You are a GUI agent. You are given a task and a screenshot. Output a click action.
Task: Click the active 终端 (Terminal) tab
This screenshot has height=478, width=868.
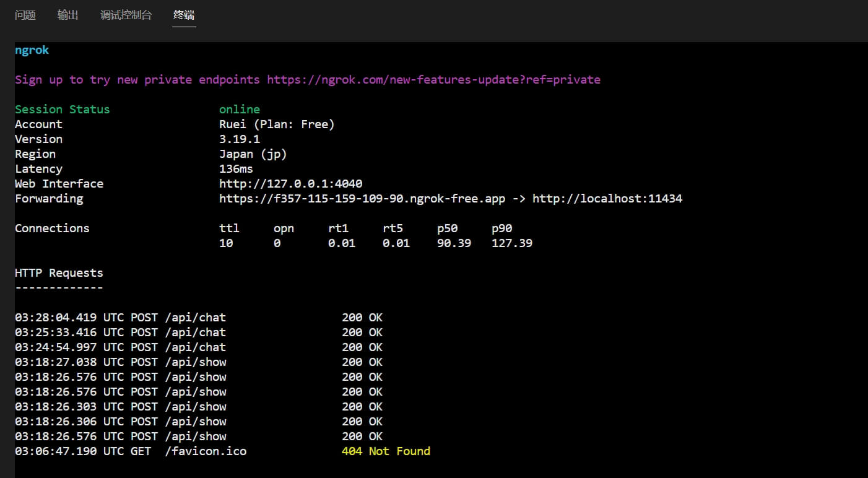tap(183, 15)
